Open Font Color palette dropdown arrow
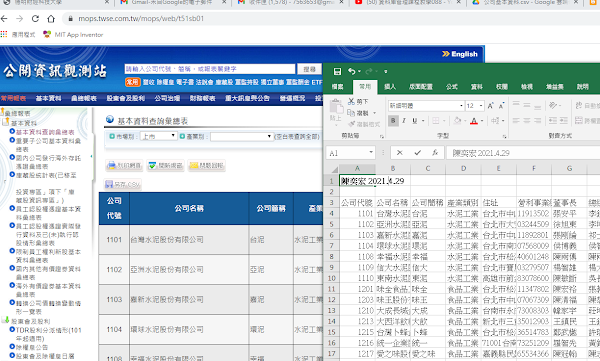Screen dimensions: 600x361 (x=482, y=121)
